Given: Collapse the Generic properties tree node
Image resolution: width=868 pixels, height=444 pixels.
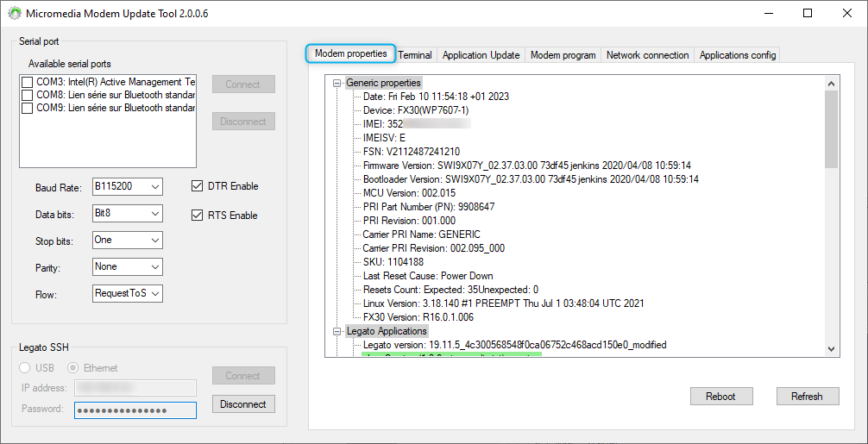Looking at the screenshot, I should coord(337,83).
